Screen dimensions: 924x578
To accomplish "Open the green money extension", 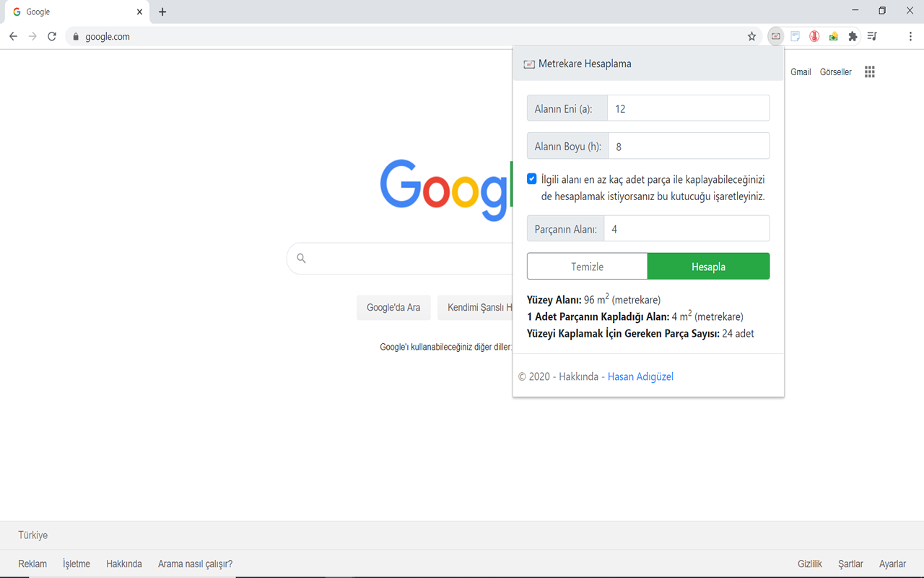I will [x=834, y=36].
